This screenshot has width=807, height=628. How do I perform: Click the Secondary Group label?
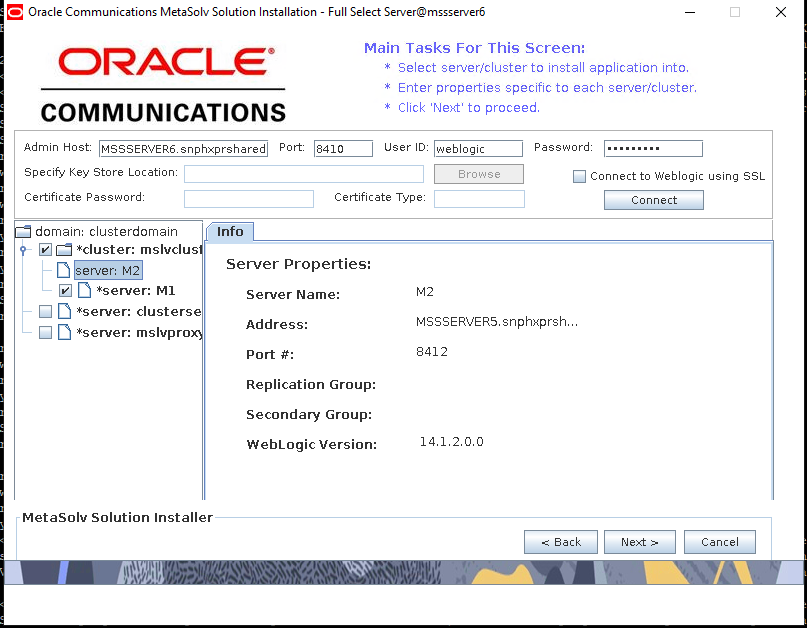point(309,414)
